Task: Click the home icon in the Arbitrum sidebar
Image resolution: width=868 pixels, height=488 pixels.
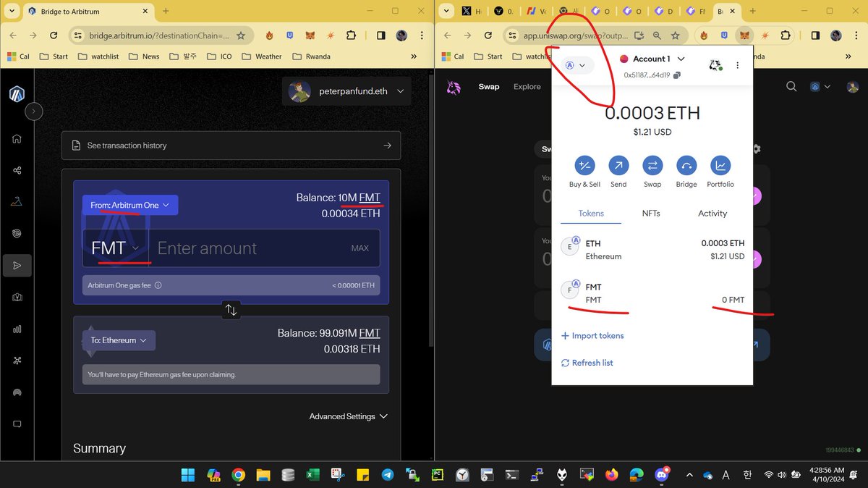Action: [x=17, y=139]
